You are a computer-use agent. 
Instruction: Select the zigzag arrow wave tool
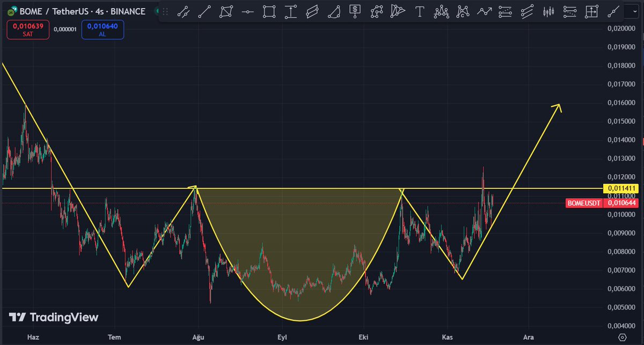click(x=484, y=11)
